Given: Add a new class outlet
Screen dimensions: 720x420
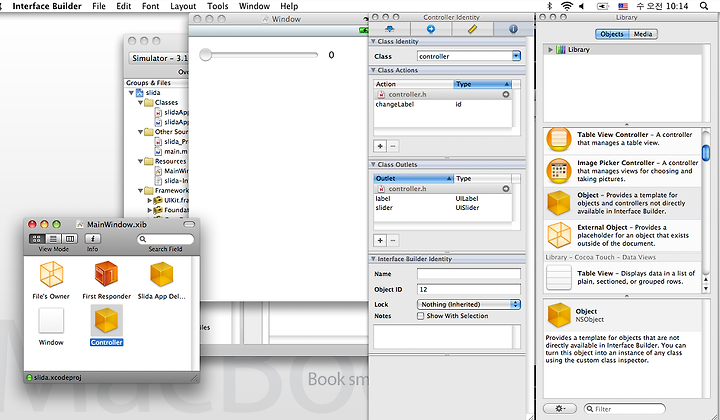Looking at the screenshot, I should point(380,240).
